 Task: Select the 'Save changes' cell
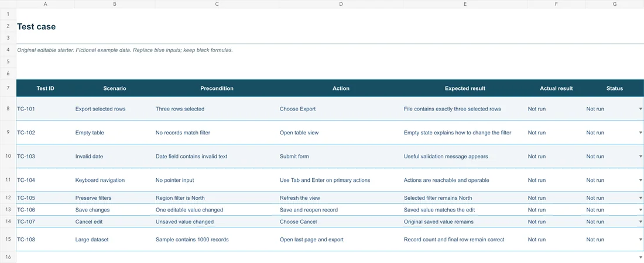tap(115, 210)
